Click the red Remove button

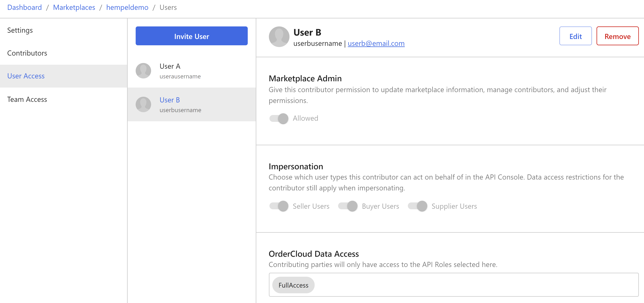[618, 36]
